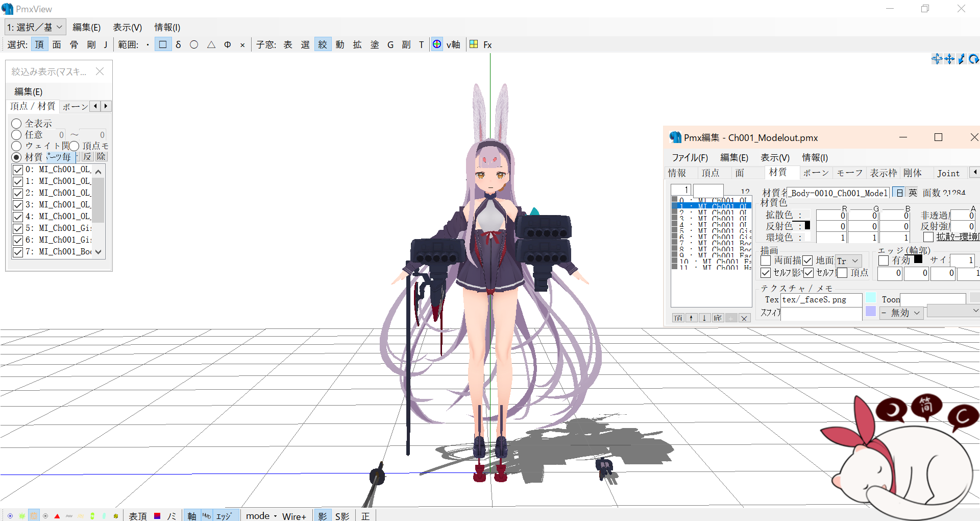Toggle orange hatched display icon in bottom bar
The width and height of the screenshot is (980, 521).
click(34, 516)
